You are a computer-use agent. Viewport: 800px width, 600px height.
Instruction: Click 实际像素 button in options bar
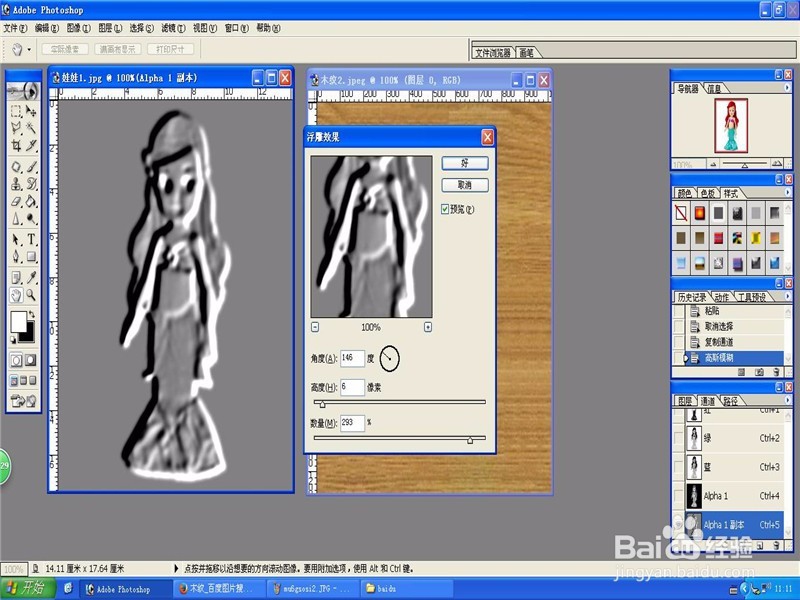point(65,49)
